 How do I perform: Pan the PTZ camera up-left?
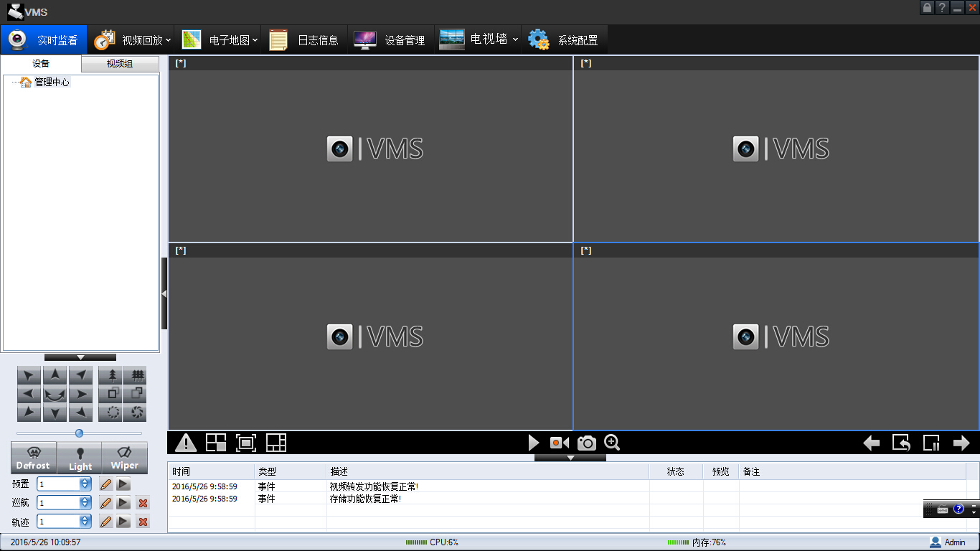(29, 375)
